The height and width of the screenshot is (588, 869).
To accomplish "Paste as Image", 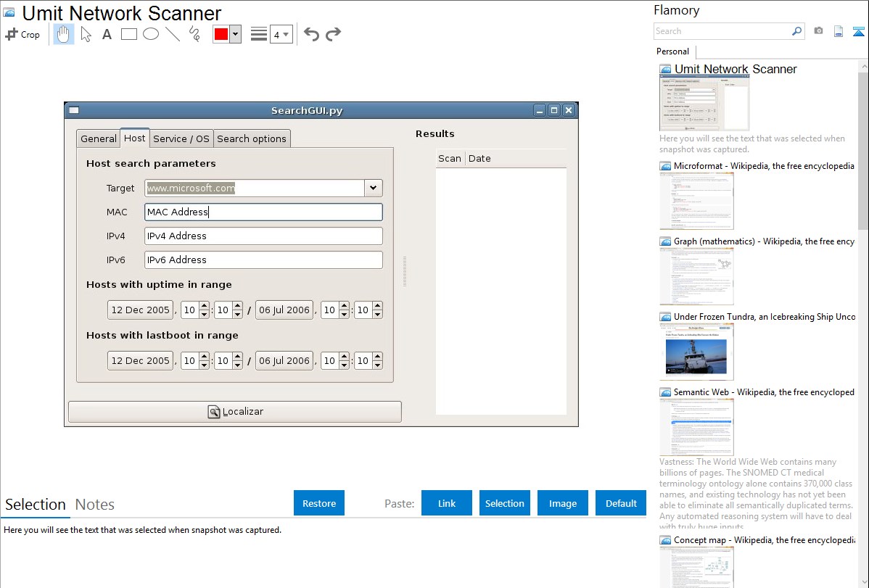I will click(562, 503).
